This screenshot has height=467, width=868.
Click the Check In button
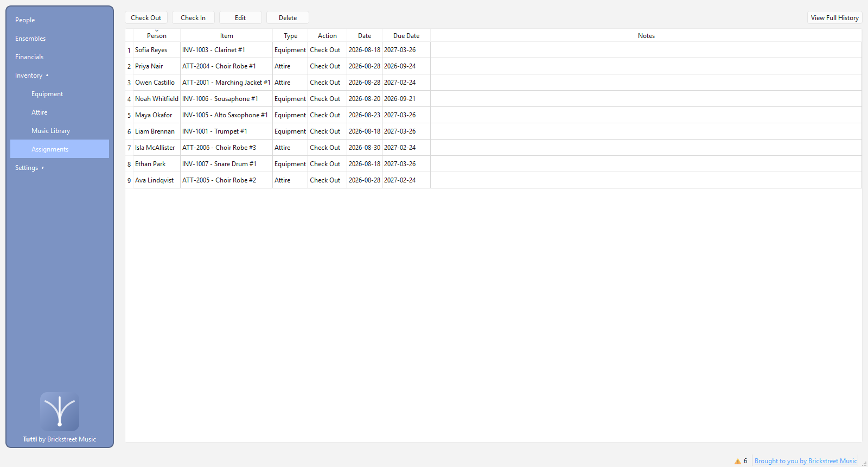pyautogui.click(x=193, y=17)
